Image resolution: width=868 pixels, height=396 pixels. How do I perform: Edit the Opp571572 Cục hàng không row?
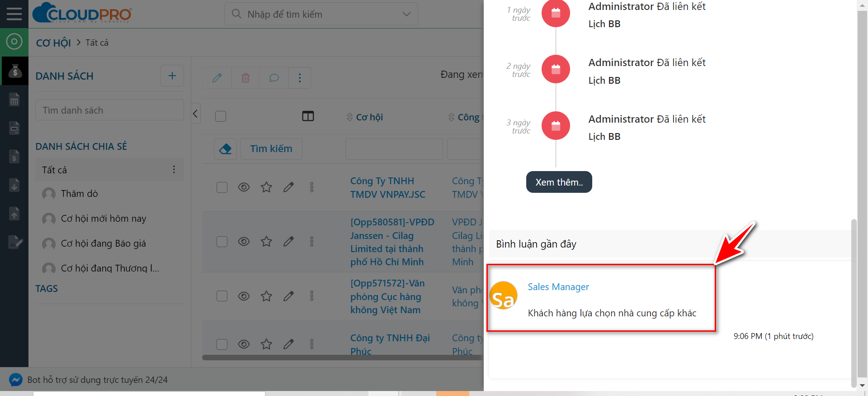click(x=288, y=296)
